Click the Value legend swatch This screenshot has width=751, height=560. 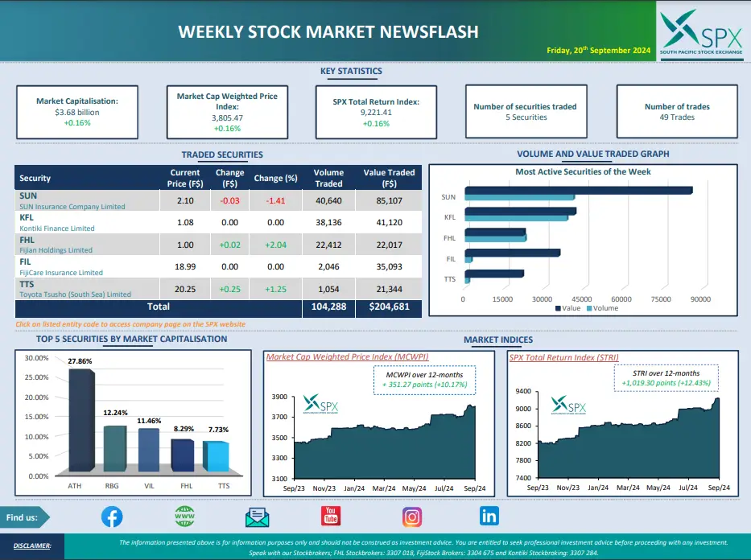coord(558,308)
